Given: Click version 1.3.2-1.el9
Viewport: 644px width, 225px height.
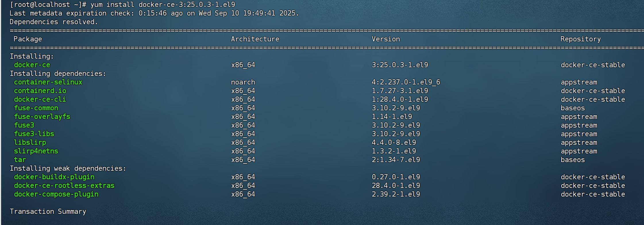Looking at the screenshot, I should tap(394, 151).
